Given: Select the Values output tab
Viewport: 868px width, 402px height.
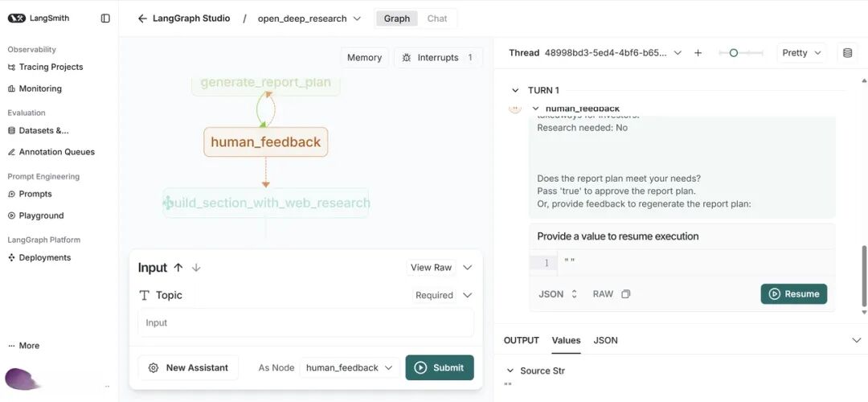Looking at the screenshot, I should [x=566, y=341].
